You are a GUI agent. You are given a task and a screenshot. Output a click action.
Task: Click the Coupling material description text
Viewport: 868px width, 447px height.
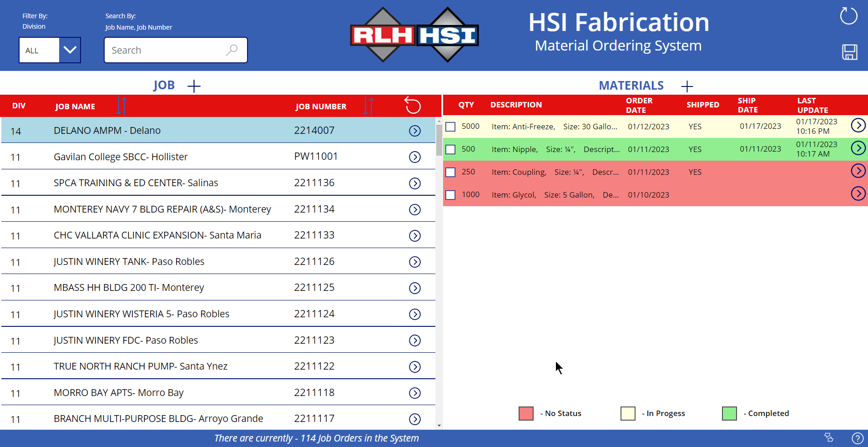coord(555,172)
